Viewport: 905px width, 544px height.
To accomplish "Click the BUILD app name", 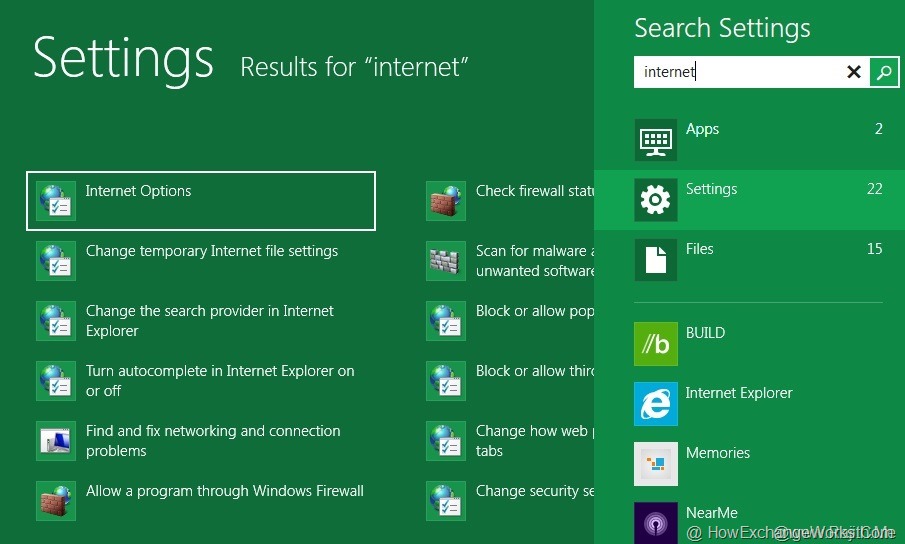I will click(705, 333).
